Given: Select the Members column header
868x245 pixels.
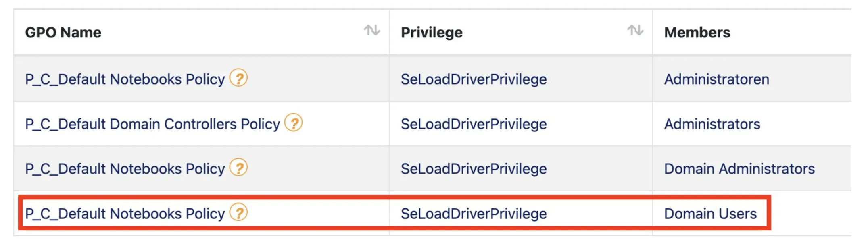Looking at the screenshot, I should click(697, 33).
